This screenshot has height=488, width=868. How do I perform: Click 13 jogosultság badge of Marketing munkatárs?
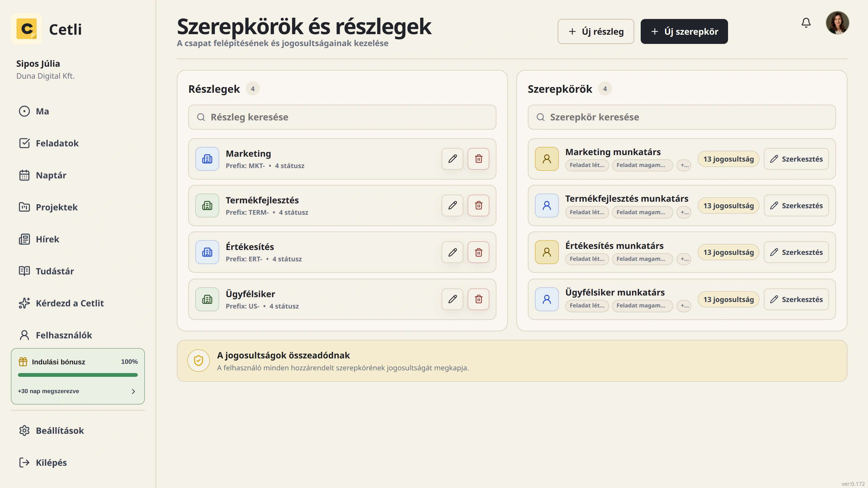point(728,159)
